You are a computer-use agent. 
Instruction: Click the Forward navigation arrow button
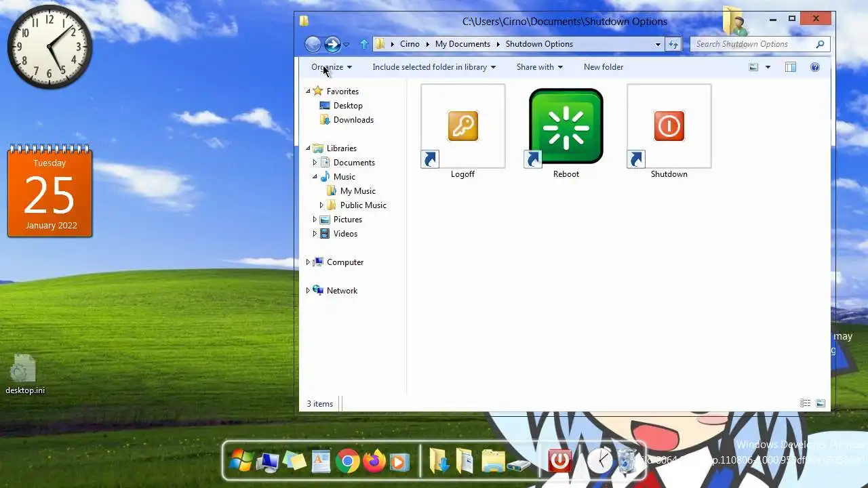(x=332, y=44)
